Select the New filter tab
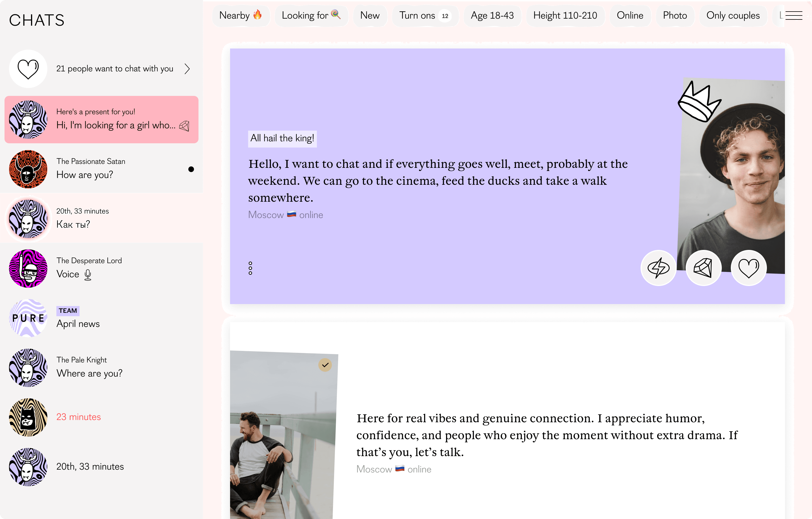812x519 pixels. (370, 16)
